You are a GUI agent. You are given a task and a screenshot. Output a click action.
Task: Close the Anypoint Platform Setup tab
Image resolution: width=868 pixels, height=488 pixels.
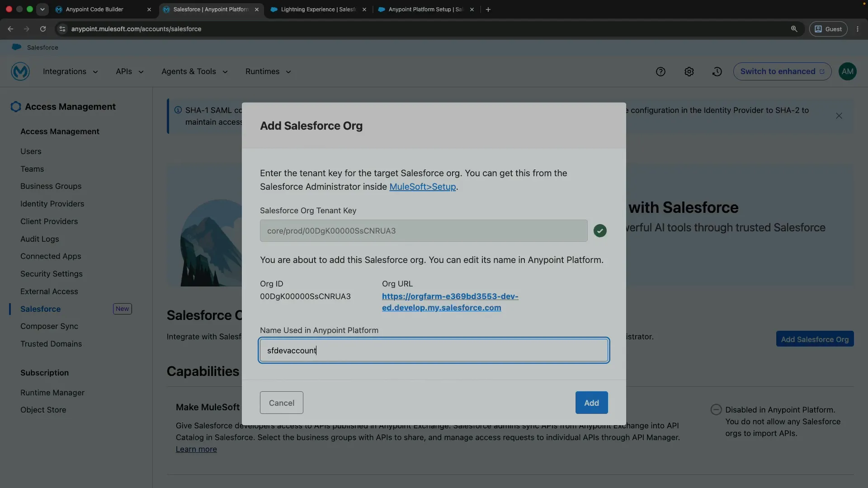pyautogui.click(x=472, y=9)
